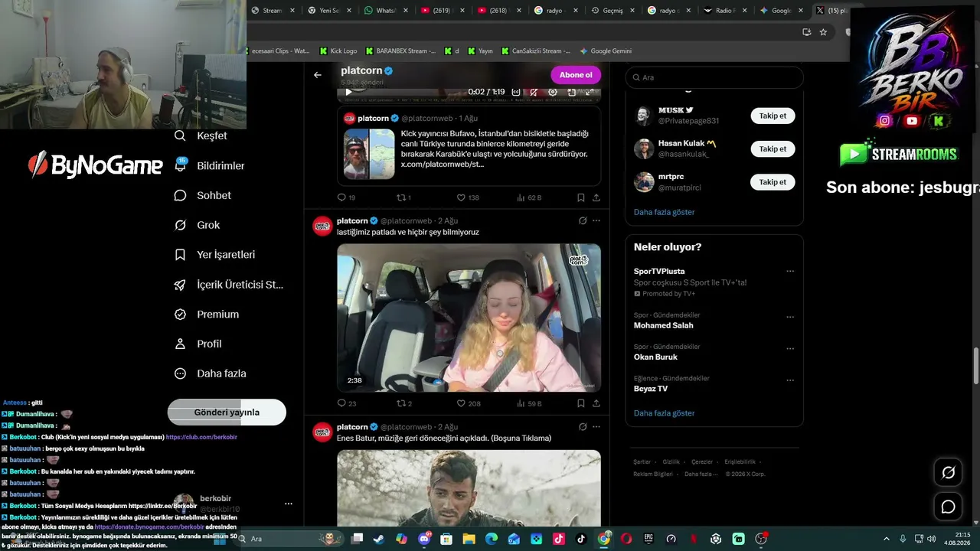Open the Beyaz TV trend

651,389
